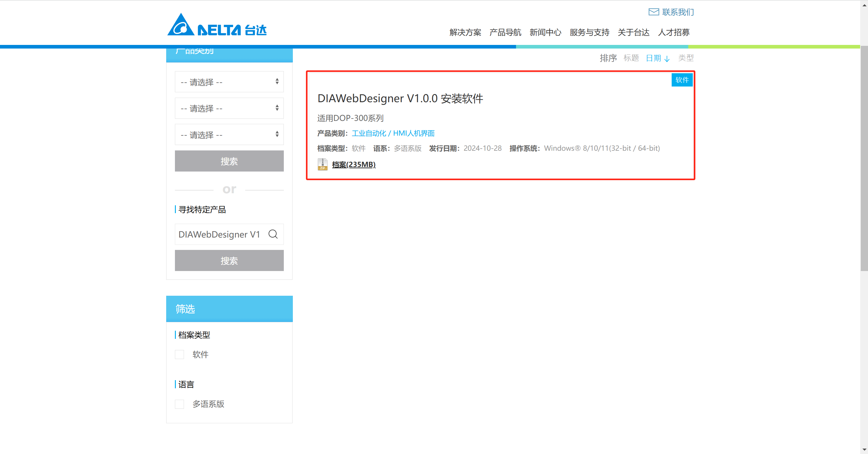
Task: Click the scrollbar down arrow
Action: 864,449
